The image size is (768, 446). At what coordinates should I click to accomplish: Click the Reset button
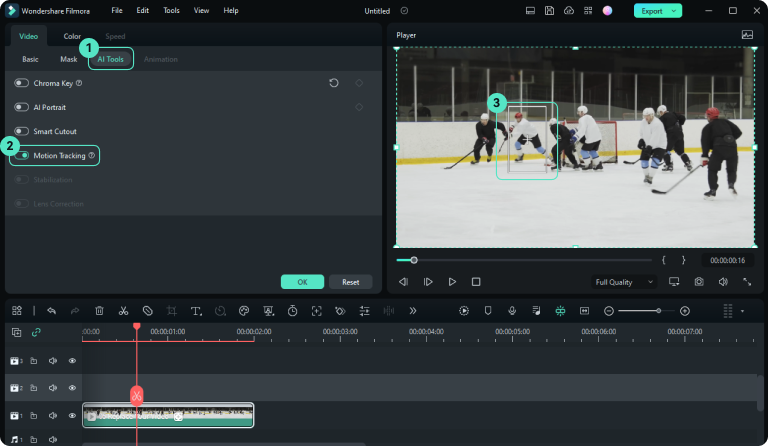coord(351,282)
